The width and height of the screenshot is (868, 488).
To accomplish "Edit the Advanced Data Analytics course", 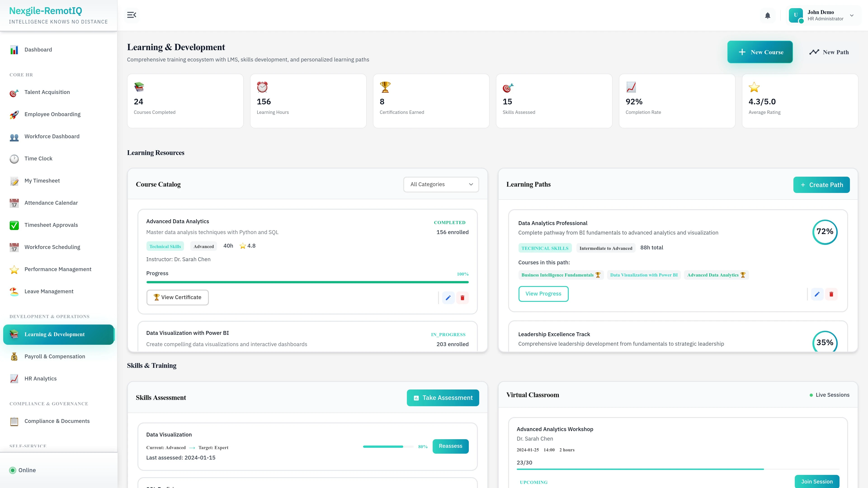I will point(448,298).
